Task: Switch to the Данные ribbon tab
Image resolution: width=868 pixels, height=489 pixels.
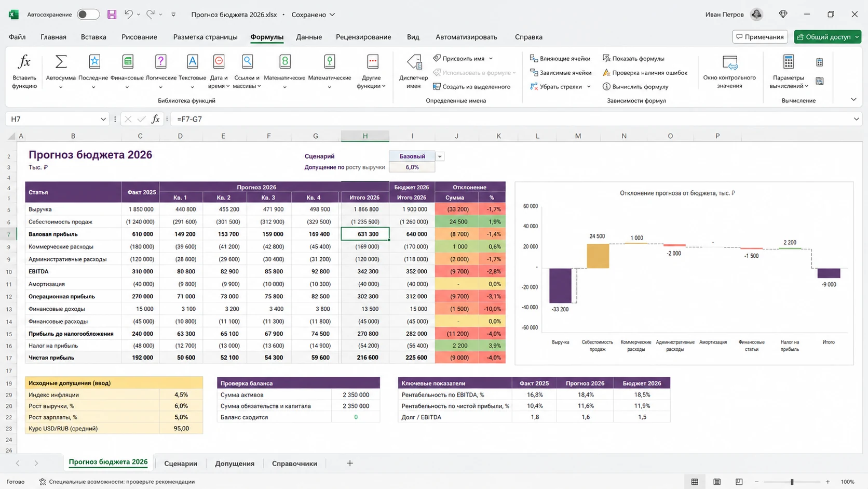Action: point(309,37)
